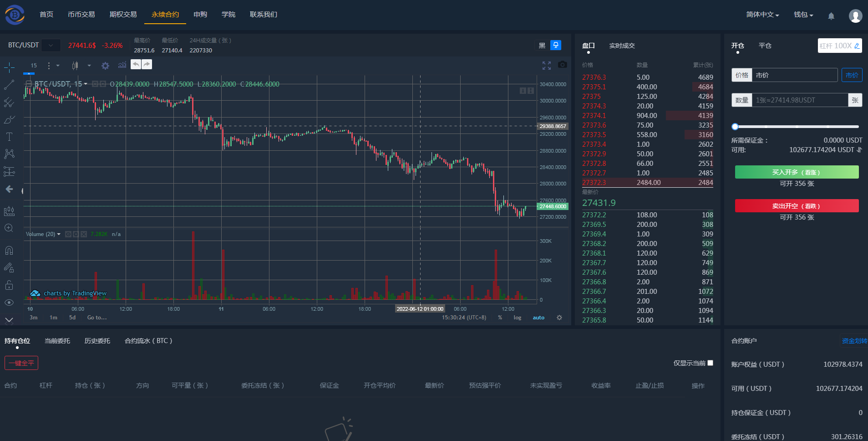The image size is (868, 441).
Task: Switch to 平仓 tab
Action: pos(765,46)
